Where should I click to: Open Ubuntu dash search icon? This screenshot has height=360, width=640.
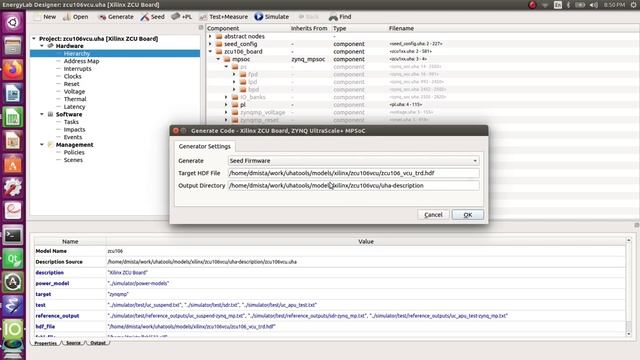click(x=13, y=22)
